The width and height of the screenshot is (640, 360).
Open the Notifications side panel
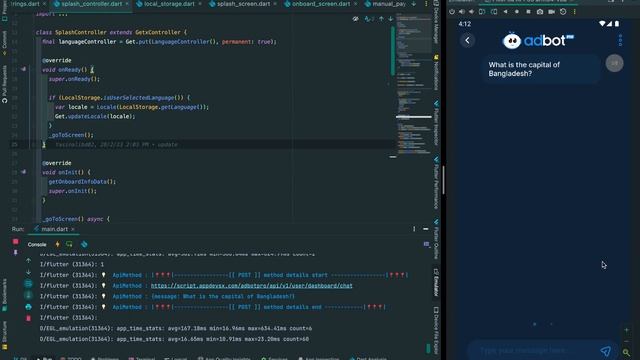[436, 72]
